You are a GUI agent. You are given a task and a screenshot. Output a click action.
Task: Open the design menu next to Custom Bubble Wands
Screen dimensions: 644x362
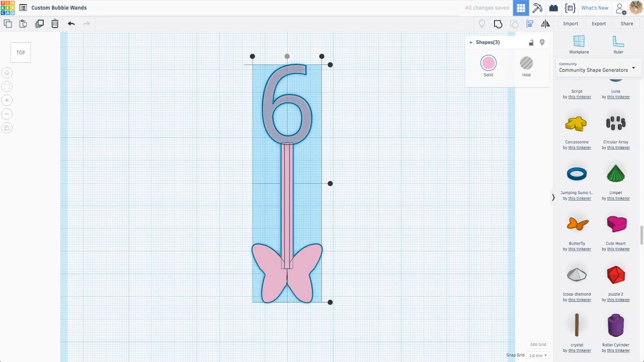tap(23, 8)
